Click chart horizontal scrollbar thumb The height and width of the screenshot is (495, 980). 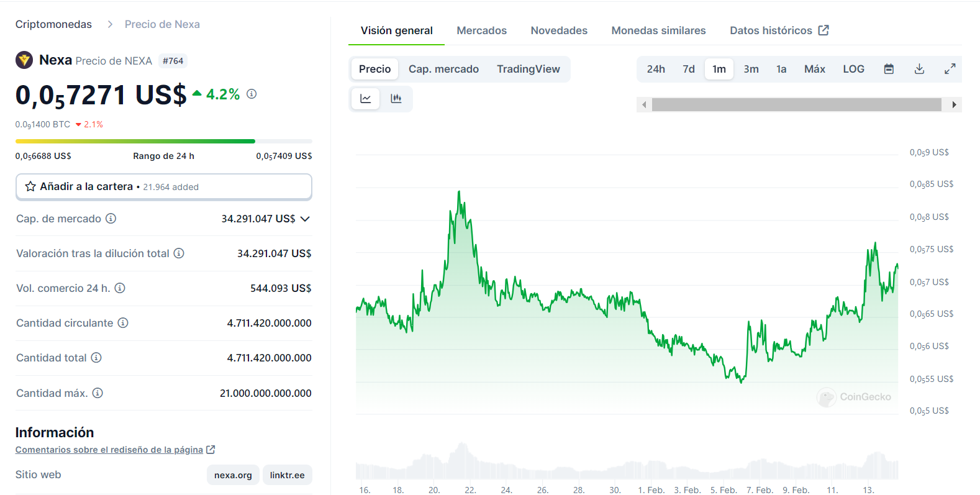tap(797, 104)
